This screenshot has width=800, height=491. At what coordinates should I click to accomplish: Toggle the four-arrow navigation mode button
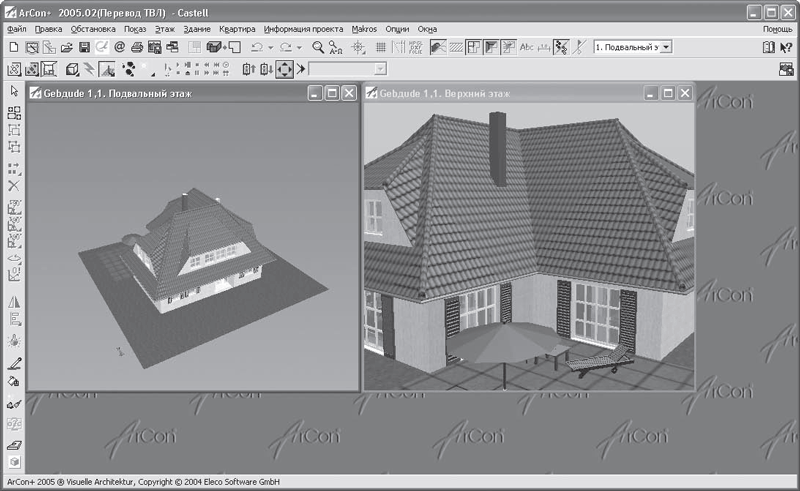[x=284, y=69]
